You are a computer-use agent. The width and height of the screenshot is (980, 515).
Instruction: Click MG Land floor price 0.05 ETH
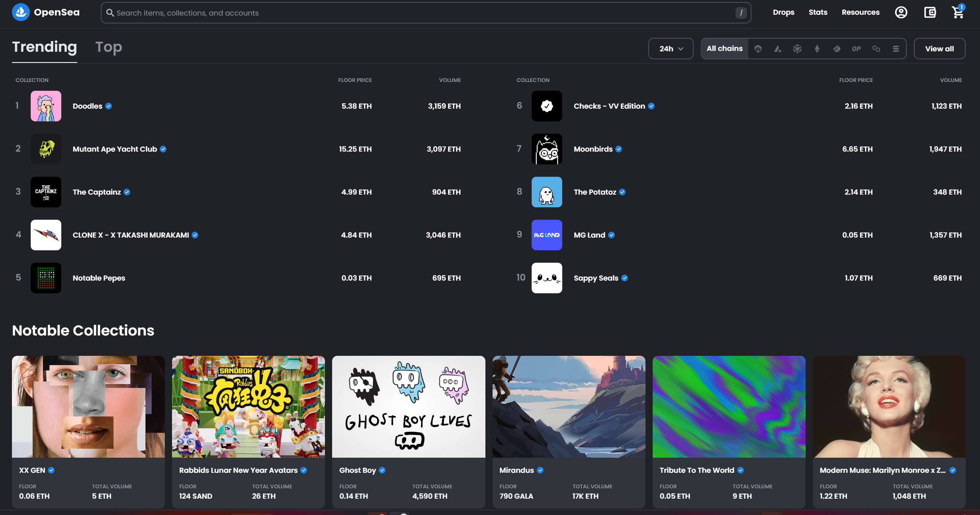857,235
